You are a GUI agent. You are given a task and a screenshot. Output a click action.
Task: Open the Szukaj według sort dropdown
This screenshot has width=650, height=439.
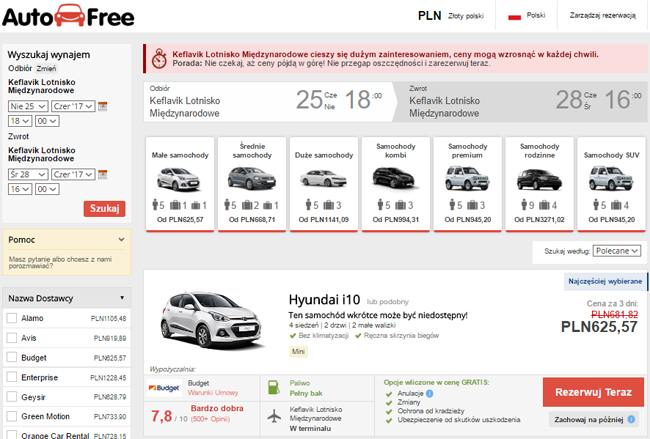tap(617, 251)
